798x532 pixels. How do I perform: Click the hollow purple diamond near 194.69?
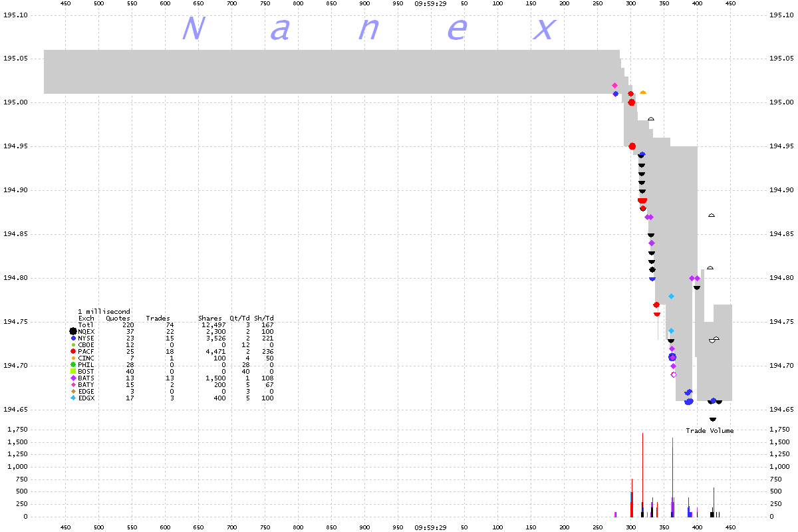[673, 374]
